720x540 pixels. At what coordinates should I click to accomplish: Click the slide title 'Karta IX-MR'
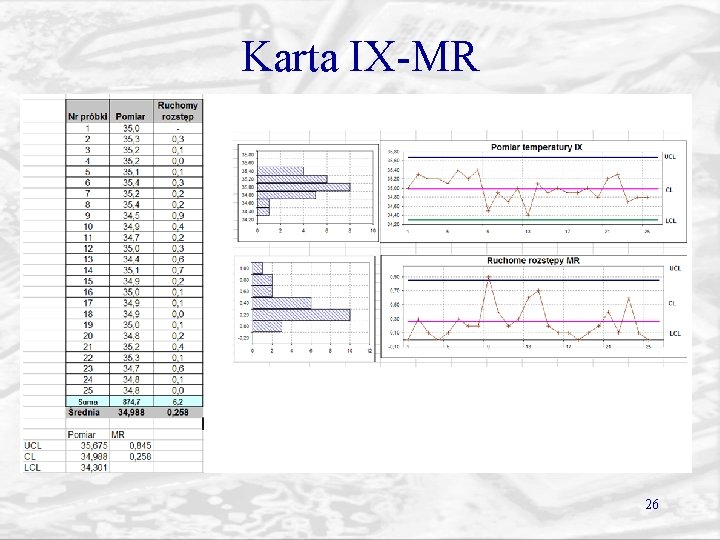(360, 57)
